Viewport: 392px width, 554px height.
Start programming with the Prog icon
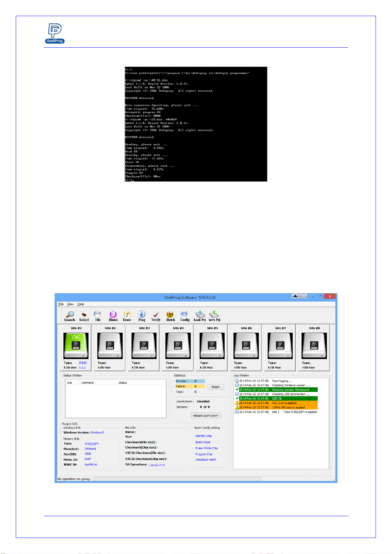coord(142,316)
